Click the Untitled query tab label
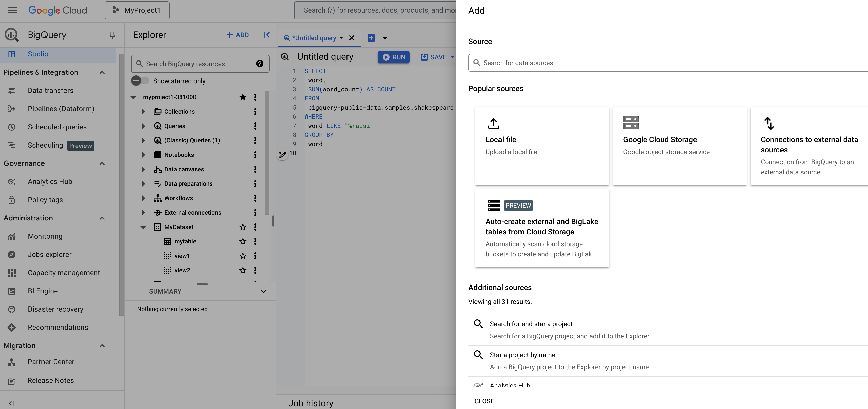This screenshot has height=409, width=868. coord(314,38)
